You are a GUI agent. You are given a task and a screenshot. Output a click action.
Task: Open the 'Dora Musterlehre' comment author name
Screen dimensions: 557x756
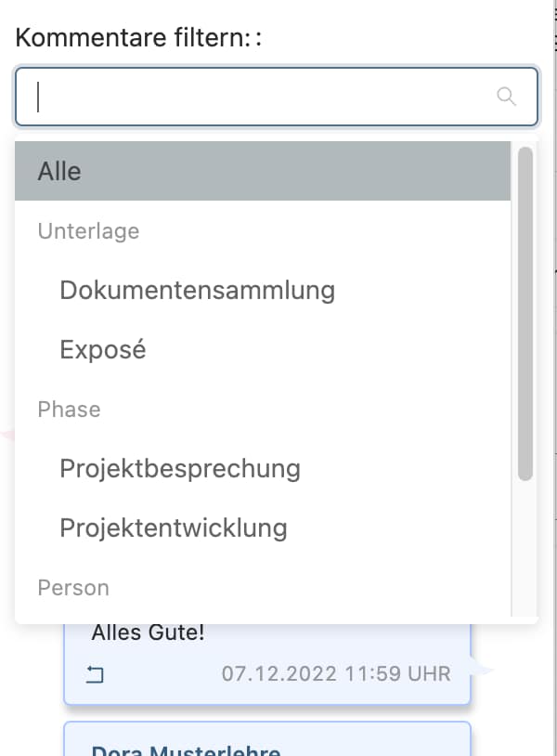186,749
